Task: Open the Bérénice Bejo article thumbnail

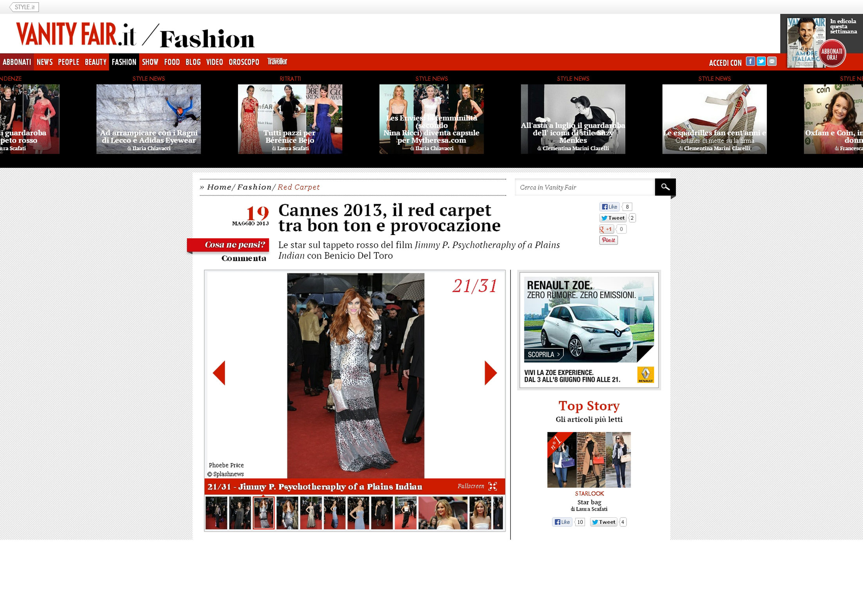Action: click(x=290, y=119)
